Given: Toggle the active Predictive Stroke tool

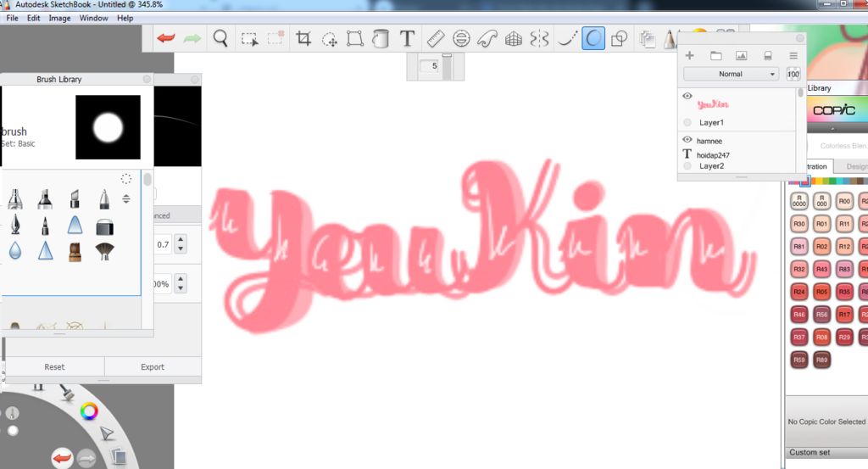Looking at the screenshot, I should click(x=593, y=39).
